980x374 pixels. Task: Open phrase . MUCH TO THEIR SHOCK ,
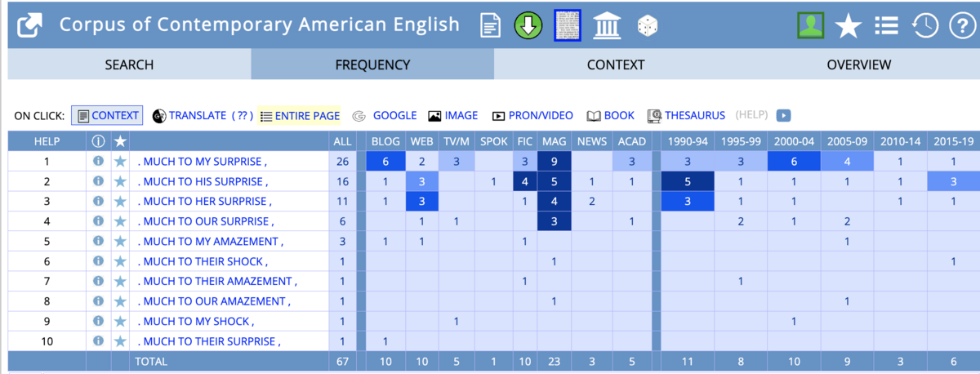click(x=203, y=261)
